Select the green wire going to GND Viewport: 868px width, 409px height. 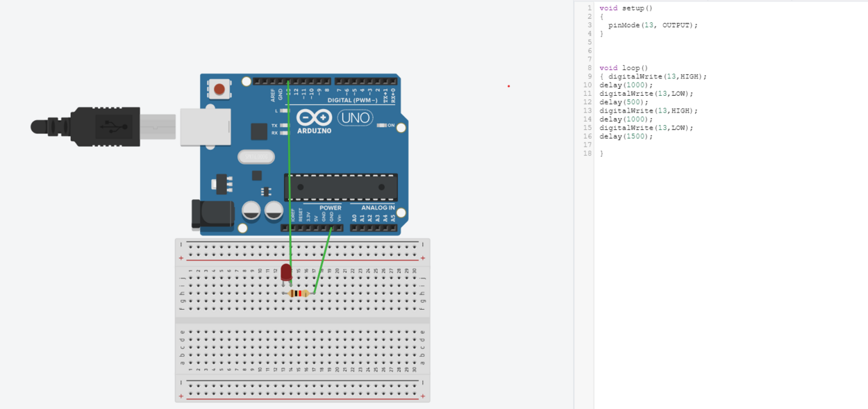click(x=323, y=260)
